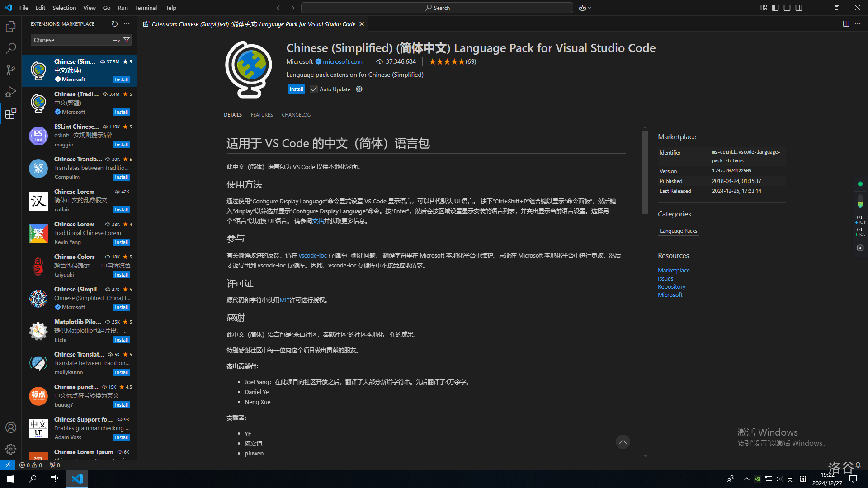Open editor More Actions ellipsis menu
Screen dimensions: 868x488
tap(858, 24)
